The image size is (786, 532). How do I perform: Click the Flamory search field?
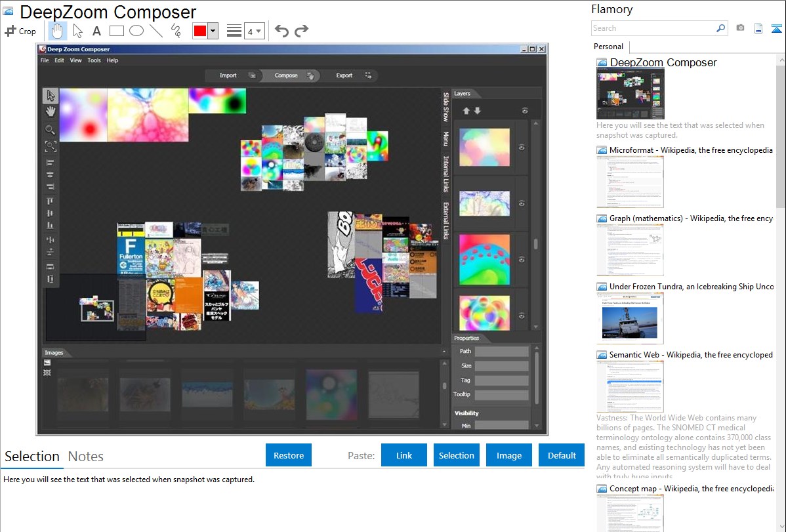point(653,28)
